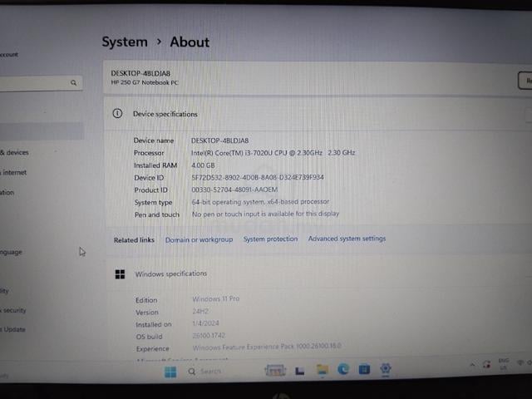532x399 pixels.
Task: Collapse the Windows specifications section header
Action: (x=319, y=273)
